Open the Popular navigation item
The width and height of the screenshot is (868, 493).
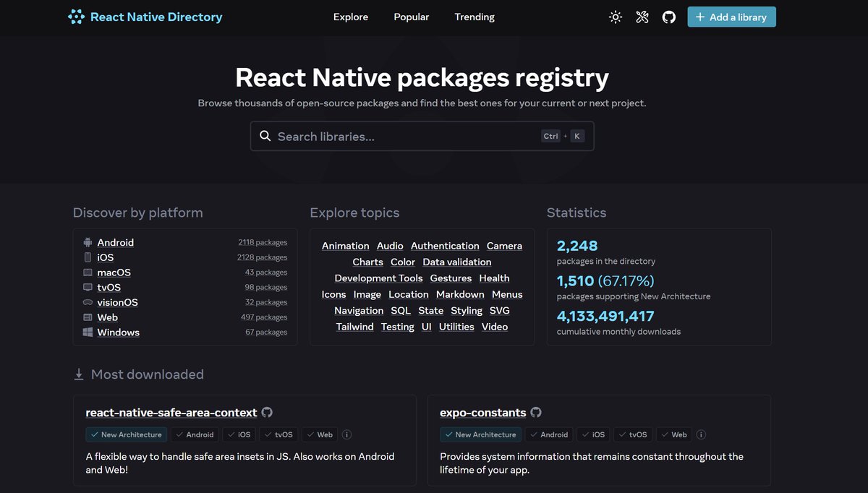coord(412,17)
